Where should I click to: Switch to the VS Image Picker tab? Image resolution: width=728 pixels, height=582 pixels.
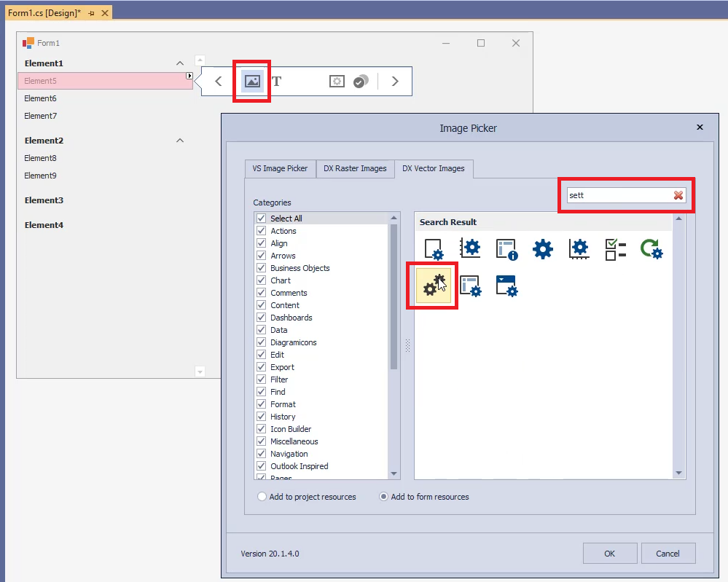pyautogui.click(x=280, y=168)
